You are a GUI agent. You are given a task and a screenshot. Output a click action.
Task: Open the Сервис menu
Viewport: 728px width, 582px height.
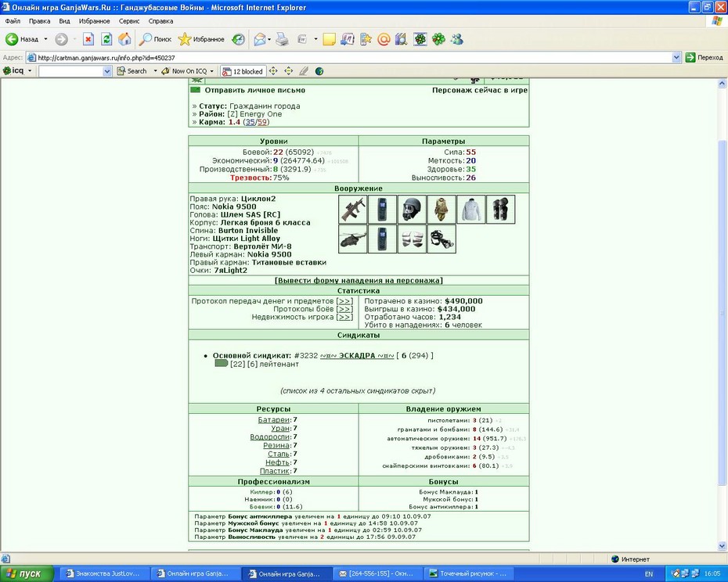129,21
